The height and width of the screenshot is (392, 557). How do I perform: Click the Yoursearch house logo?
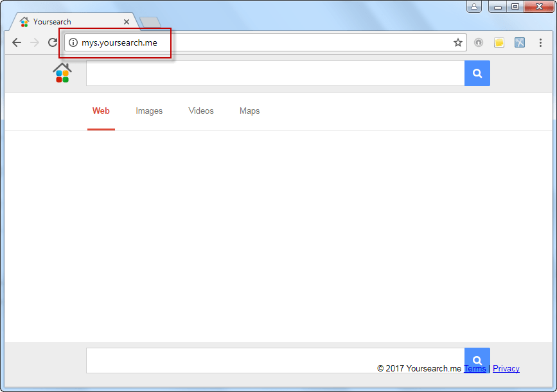(62, 73)
